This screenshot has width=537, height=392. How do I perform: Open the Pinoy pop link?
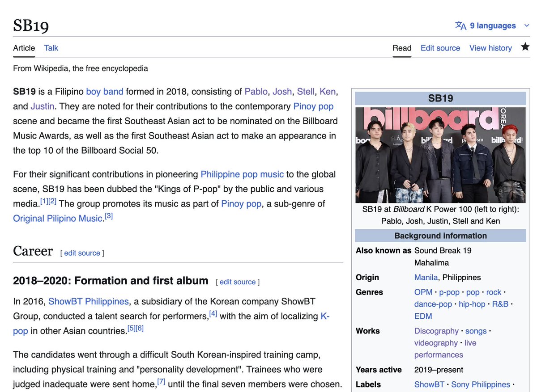[x=313, y=106]
